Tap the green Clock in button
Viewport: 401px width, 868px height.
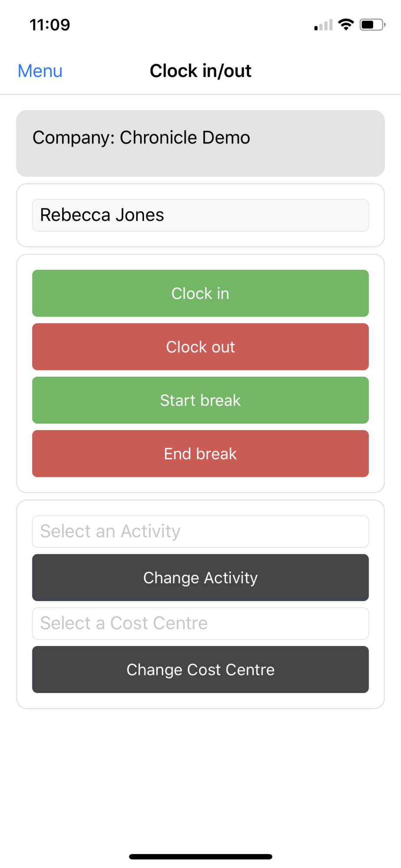click(200, 293)
